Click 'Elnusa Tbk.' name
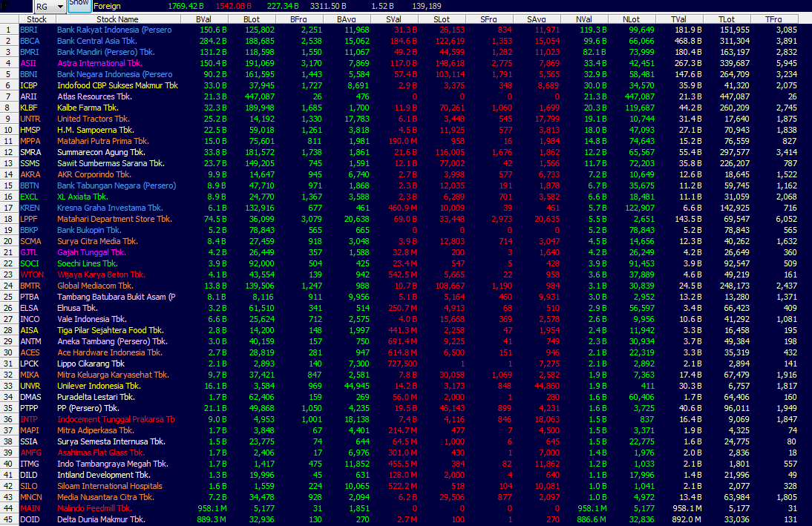812x526 pixels. (77, 308)
